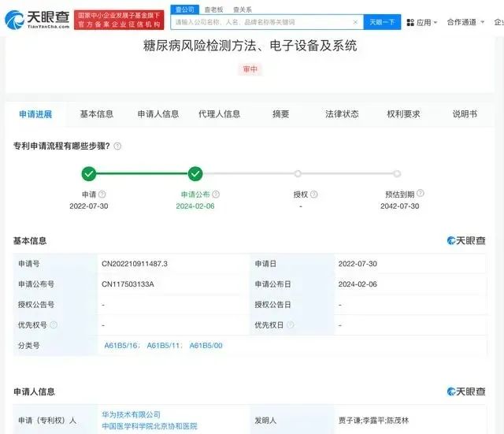504x434 pixels.
Task: Click application number CN202210911487.3
Action: (x=135, y=264)
